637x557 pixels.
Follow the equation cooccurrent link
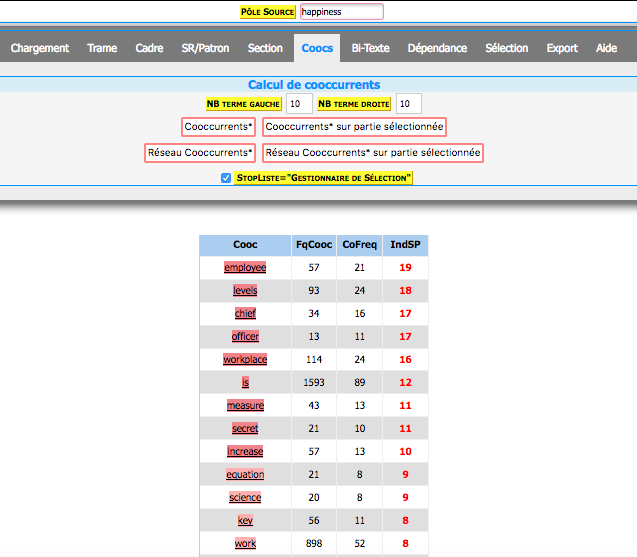(x=245, y=474)
